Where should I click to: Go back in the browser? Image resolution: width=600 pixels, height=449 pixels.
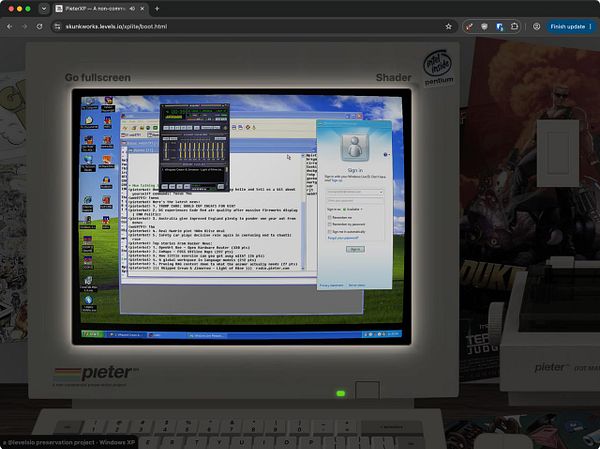10,26
